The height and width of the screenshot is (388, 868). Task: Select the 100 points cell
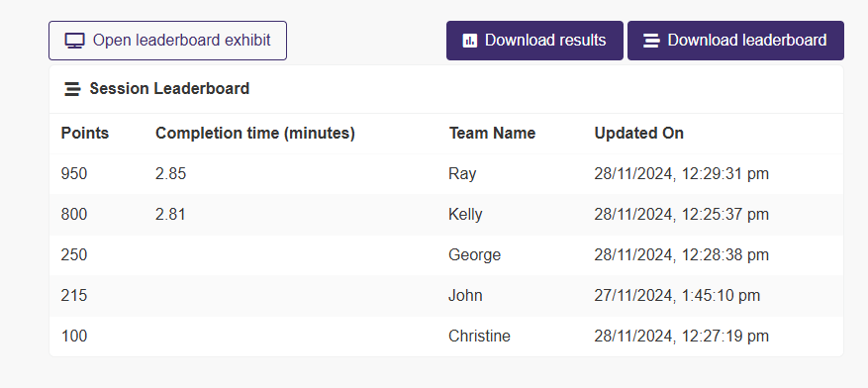click(x=74, y=336)
